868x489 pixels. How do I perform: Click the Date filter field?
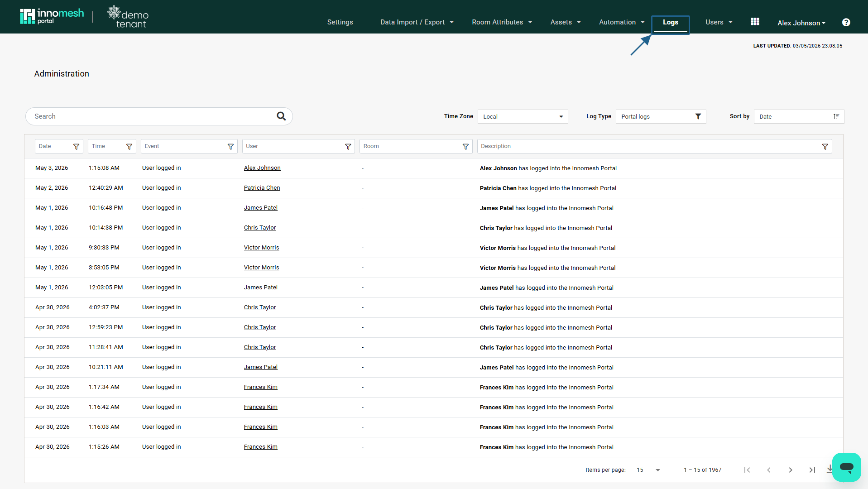point(59,146)
